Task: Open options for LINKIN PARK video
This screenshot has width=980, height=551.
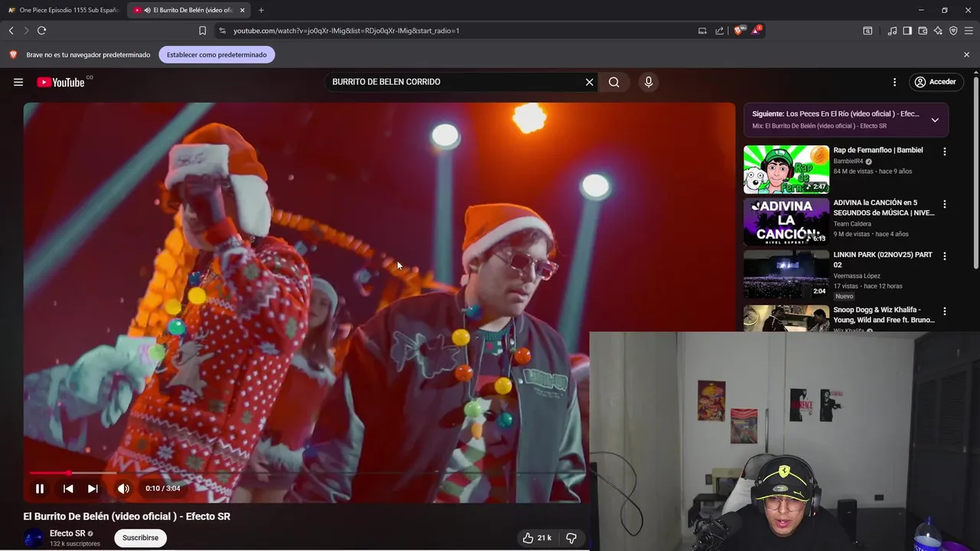Action: click(944, 256)
